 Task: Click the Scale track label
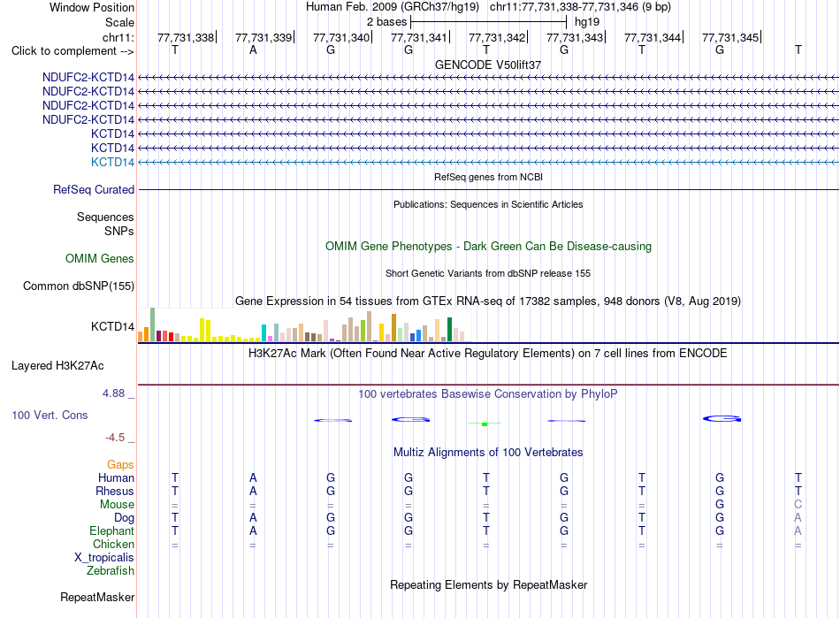[119, 22]
